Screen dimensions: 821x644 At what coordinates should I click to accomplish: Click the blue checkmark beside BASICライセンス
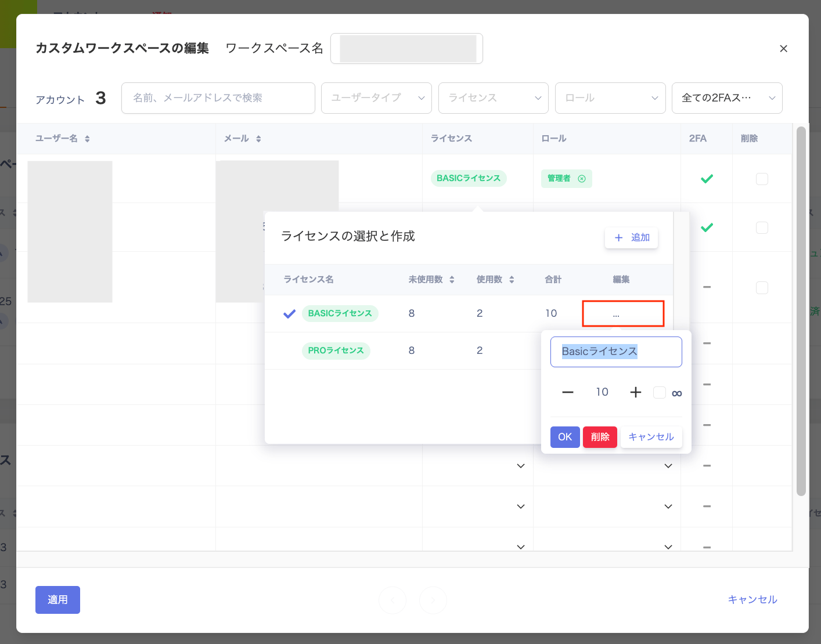tap(289, 314)
